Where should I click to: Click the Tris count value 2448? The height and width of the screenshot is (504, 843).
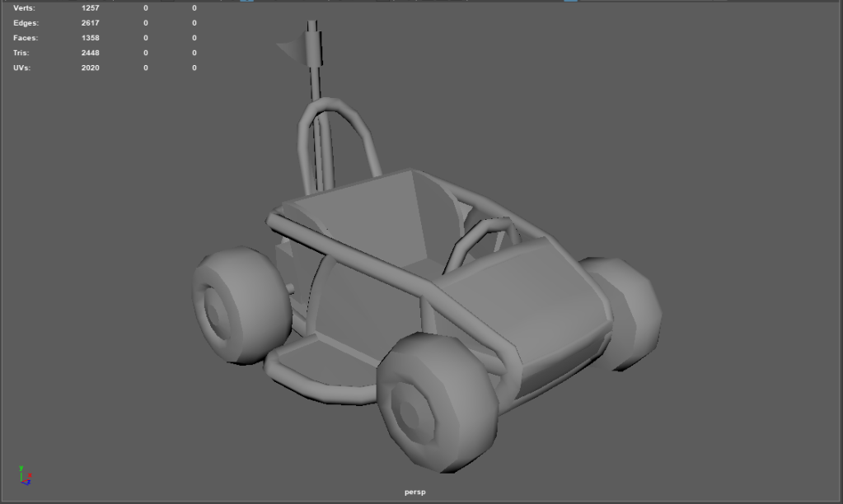[90, 53]
